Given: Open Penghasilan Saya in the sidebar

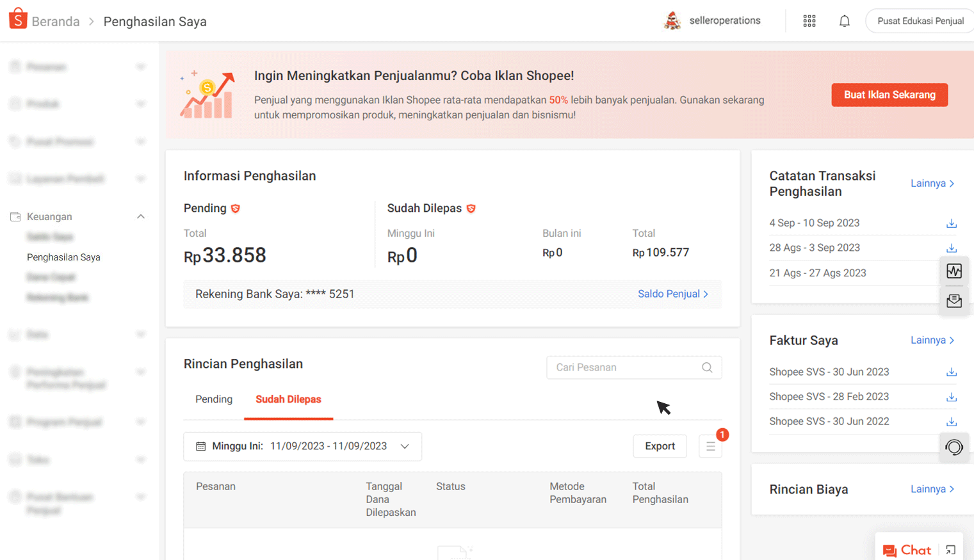Looking at the screenshot, I should pyautogui.click(x=63, y=257).
